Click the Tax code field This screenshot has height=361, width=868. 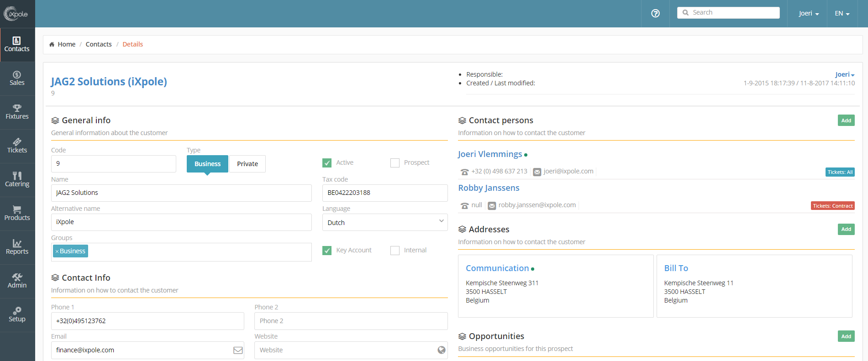pos(385,193)
